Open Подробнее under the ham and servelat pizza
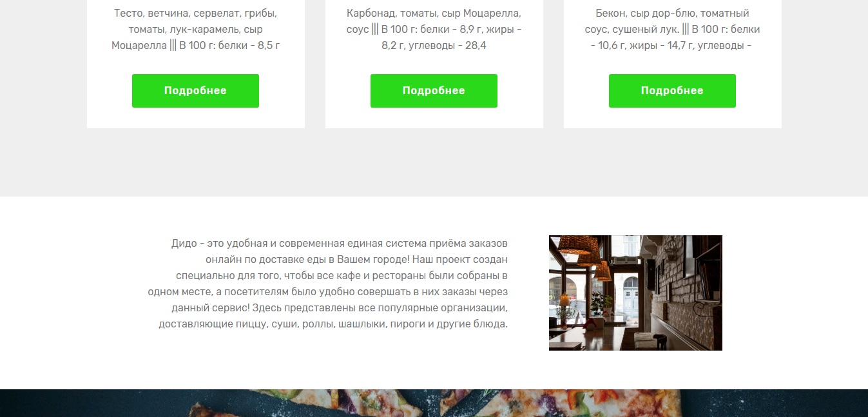868x417 pixels. (x=195, y=91)
